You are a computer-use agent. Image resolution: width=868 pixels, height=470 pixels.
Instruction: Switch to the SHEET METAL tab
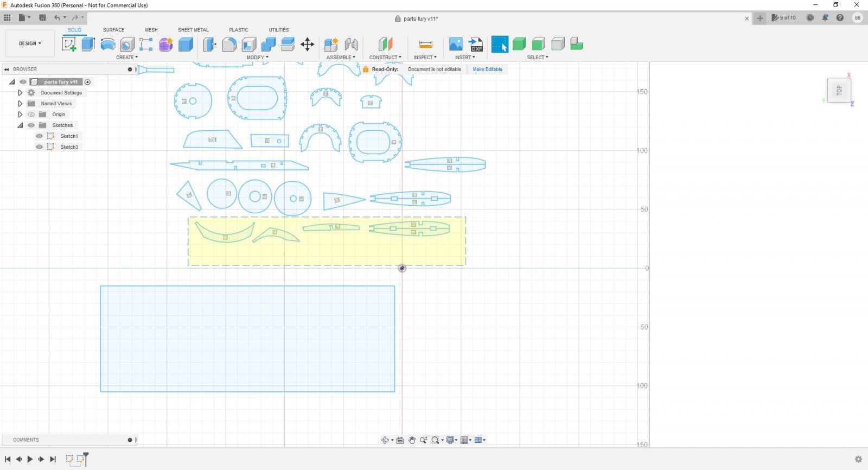(193, 30)
